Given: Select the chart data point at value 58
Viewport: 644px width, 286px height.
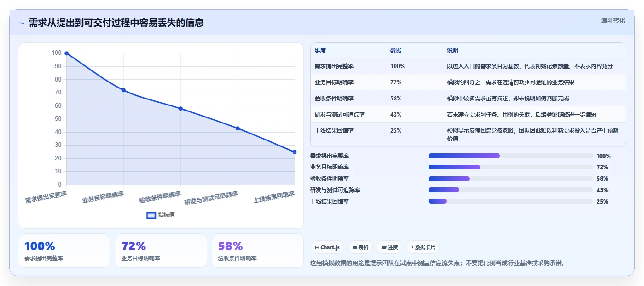Looking at the screenshot, I should coord(180,109).
